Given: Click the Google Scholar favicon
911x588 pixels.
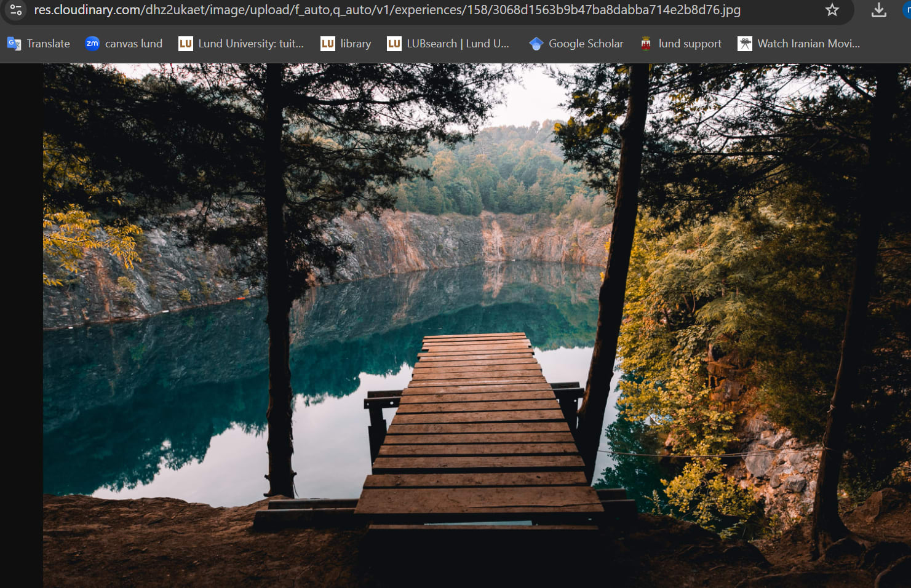Looking at the screenshot, I should [x=536, y=44].
